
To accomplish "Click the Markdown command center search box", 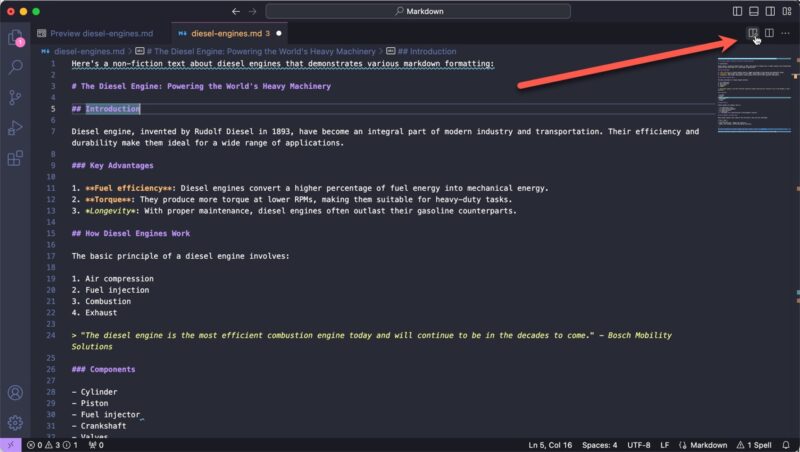I will [418, 11].
